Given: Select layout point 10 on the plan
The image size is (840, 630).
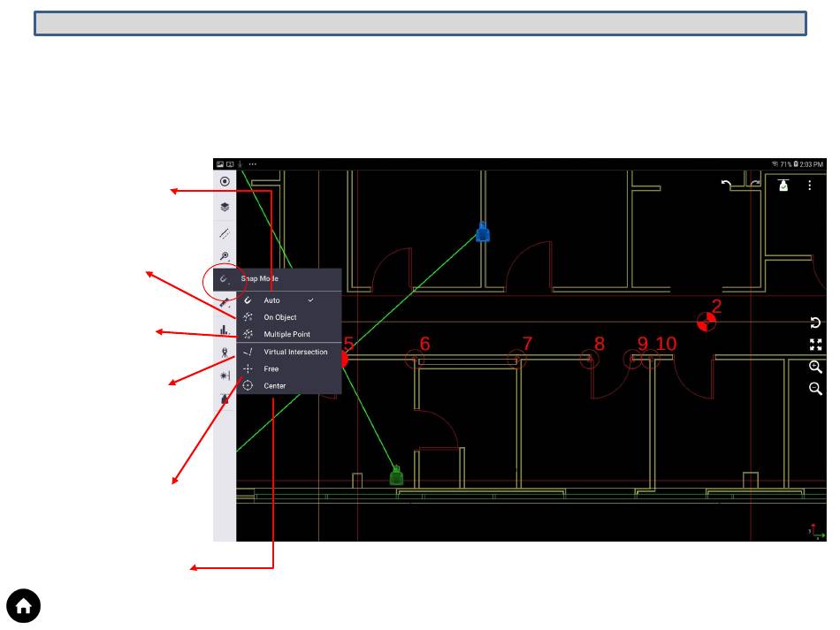Looking at the screenshot, I should 651,359.
